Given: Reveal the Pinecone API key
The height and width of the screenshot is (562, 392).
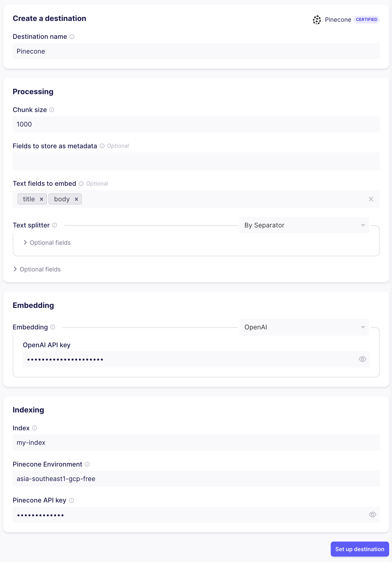Looking at the screenshot, I should 372,515.
